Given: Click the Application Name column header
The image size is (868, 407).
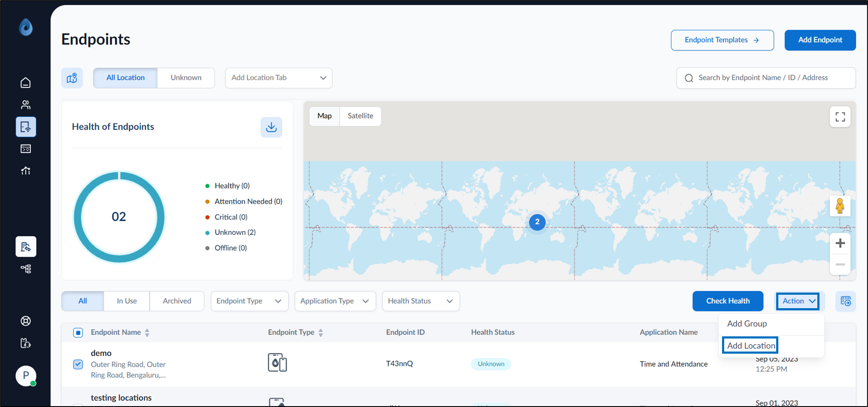Looking at the screenshot, I should click(x=669, y=332).
